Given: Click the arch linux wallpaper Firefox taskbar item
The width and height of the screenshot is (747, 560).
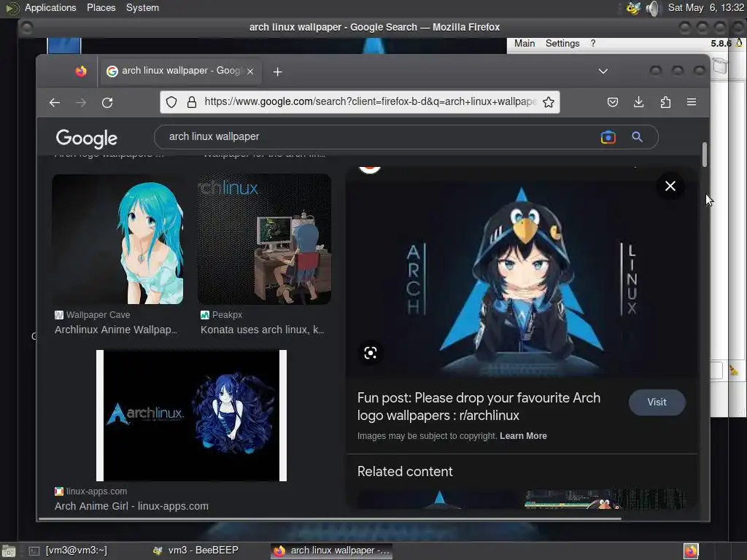Looking at the screenshot, I should (x=332, y=551).
